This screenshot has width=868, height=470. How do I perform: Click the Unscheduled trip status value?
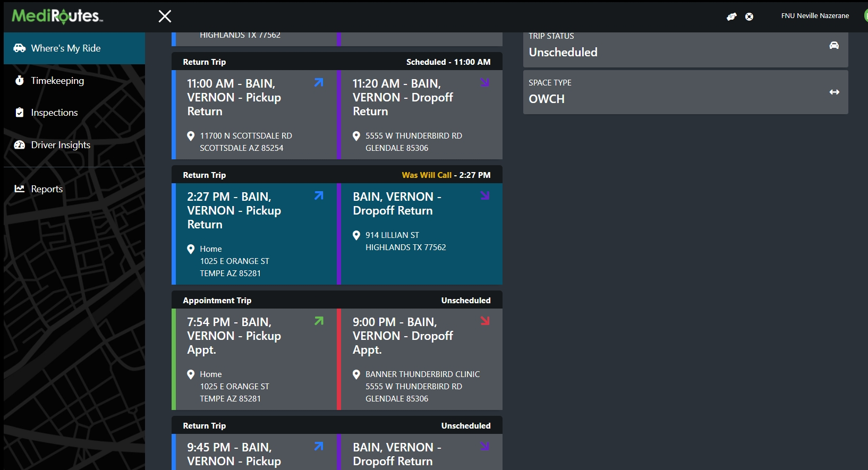pos(563,53)
